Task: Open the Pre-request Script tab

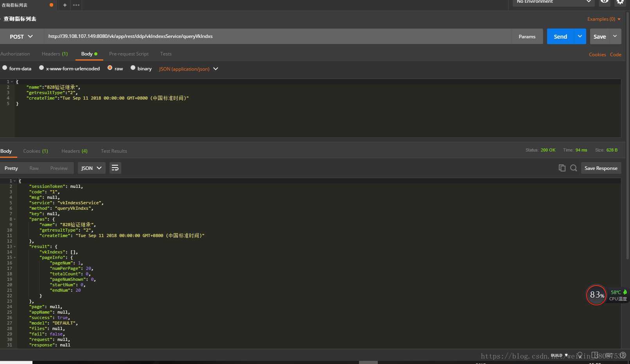Action: click(129, 54)
